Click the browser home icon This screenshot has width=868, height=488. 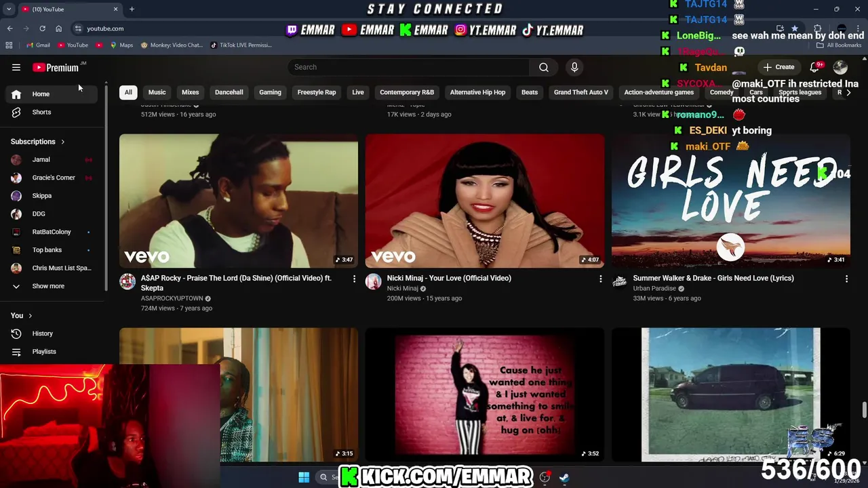(58, 28)
